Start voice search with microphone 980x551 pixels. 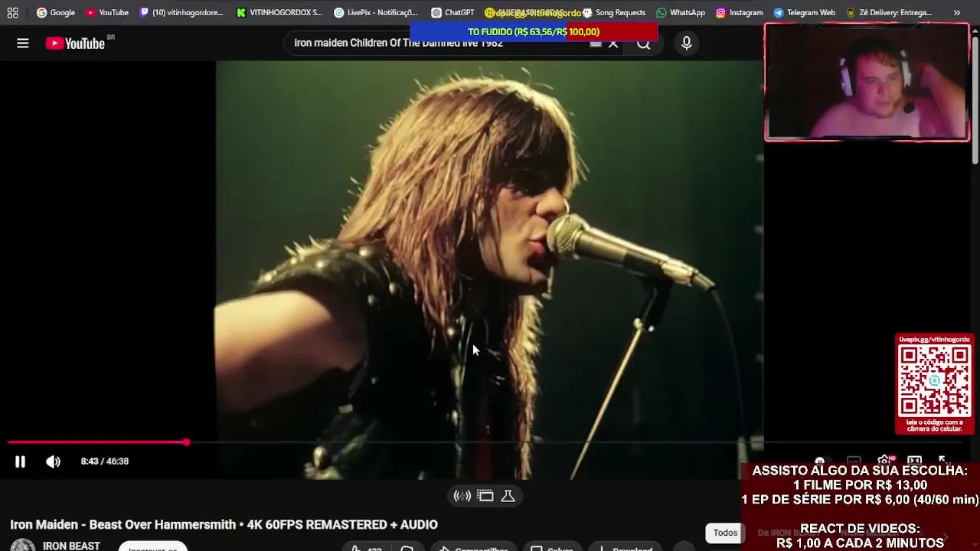[687, 44]
